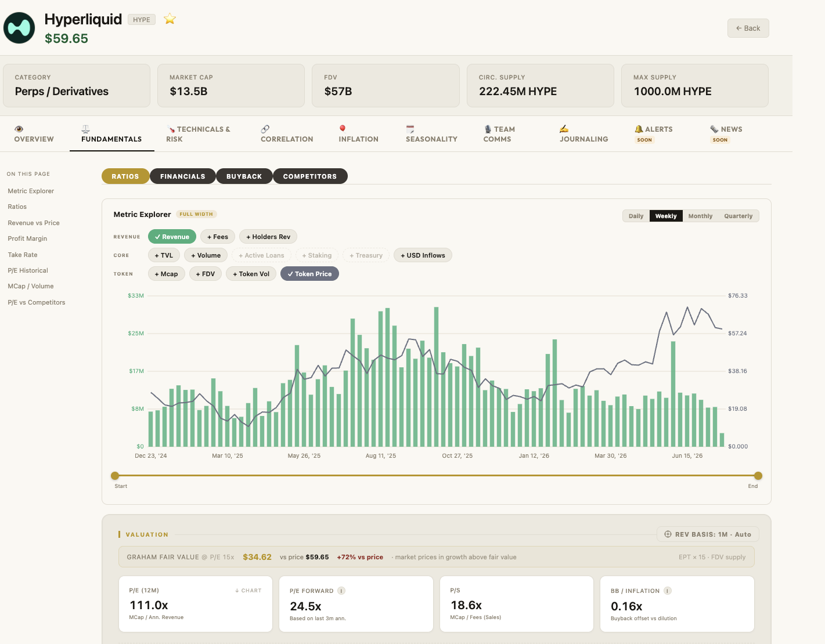Click the Back button
825x644 pixels.
(x=748, y=28)
